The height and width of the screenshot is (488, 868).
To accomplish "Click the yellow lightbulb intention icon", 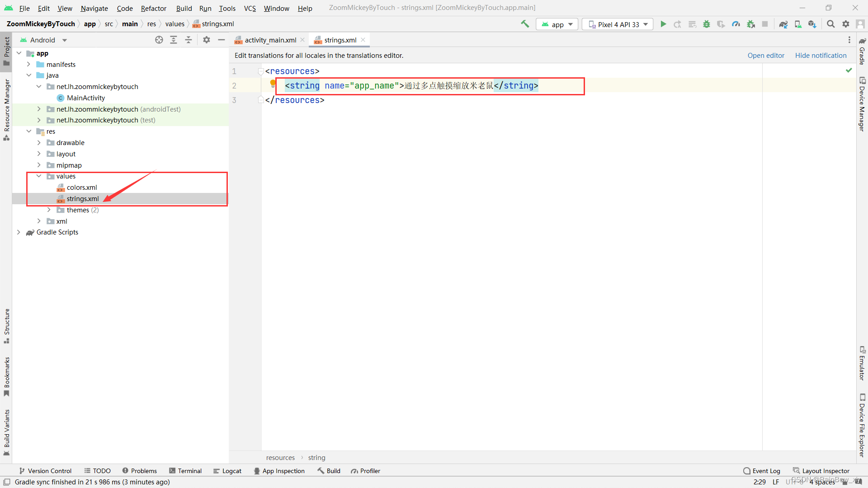I will 273,83.
